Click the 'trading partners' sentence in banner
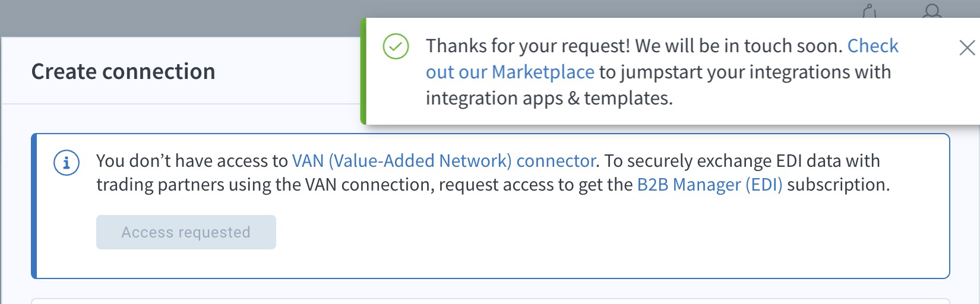Viewport: 980px width, 304px height. pyautogui.click(x=493, y=185)
